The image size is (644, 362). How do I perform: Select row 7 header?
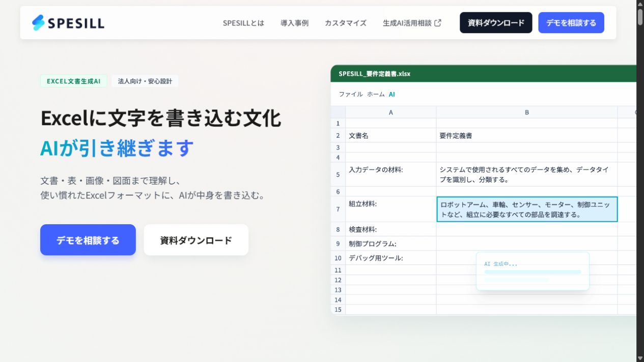[x=338, y=209]
